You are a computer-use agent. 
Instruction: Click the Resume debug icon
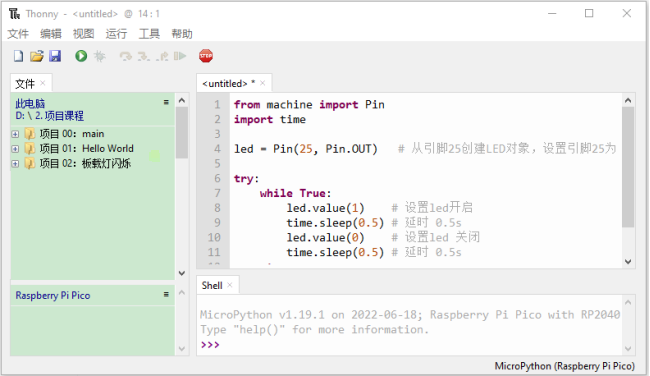pyautogui.click(x=180, y=56)
